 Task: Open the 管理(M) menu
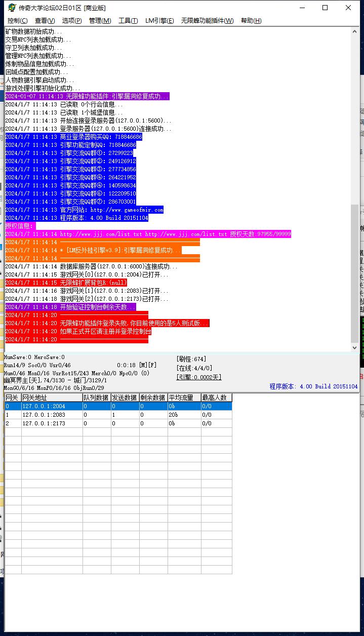click(x=100, y=20)
